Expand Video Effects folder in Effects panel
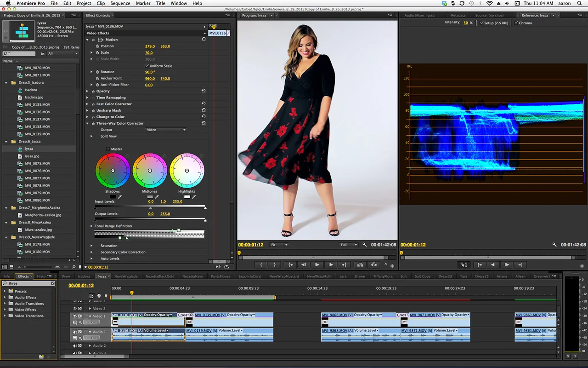The height and width of the screenshot is (368, 588). [x=5, y=310]
